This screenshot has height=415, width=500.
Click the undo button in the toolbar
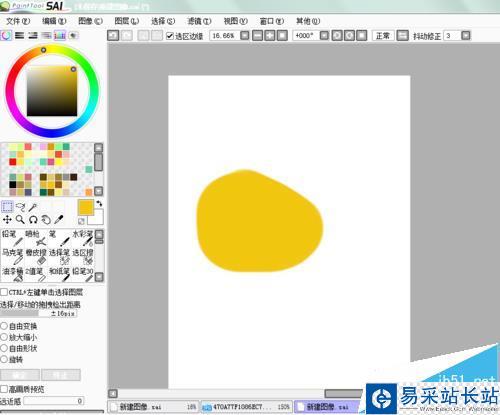(113, 35)
